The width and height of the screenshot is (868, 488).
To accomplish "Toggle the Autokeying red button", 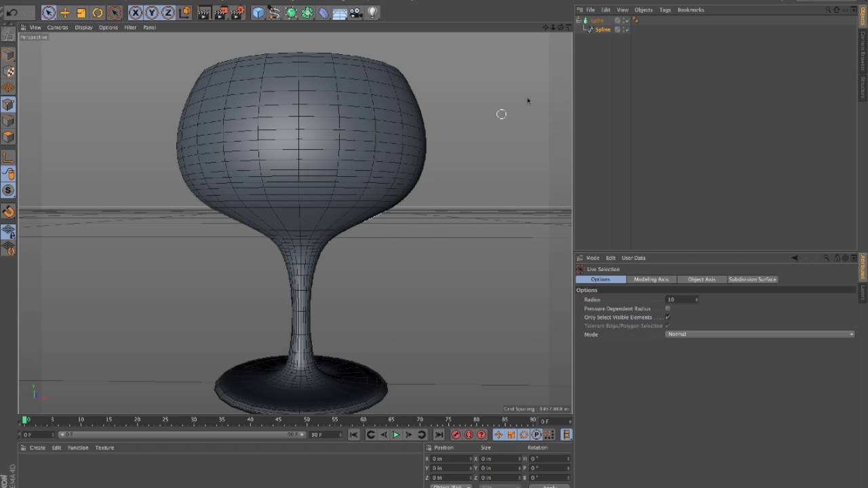I will point(469,435).
